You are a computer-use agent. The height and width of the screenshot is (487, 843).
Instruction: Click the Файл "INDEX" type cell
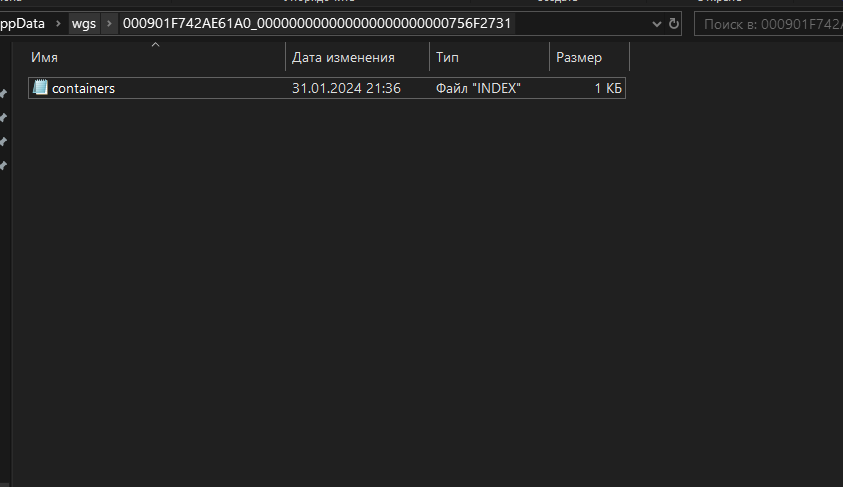(x=478, y=88)
